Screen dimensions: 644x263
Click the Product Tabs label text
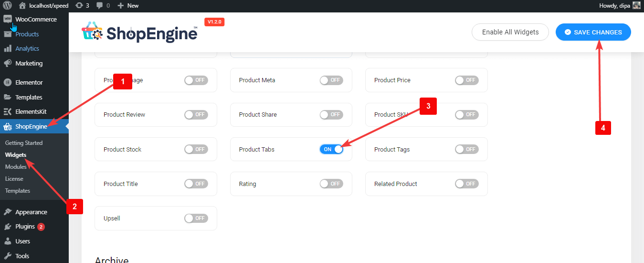257,149
